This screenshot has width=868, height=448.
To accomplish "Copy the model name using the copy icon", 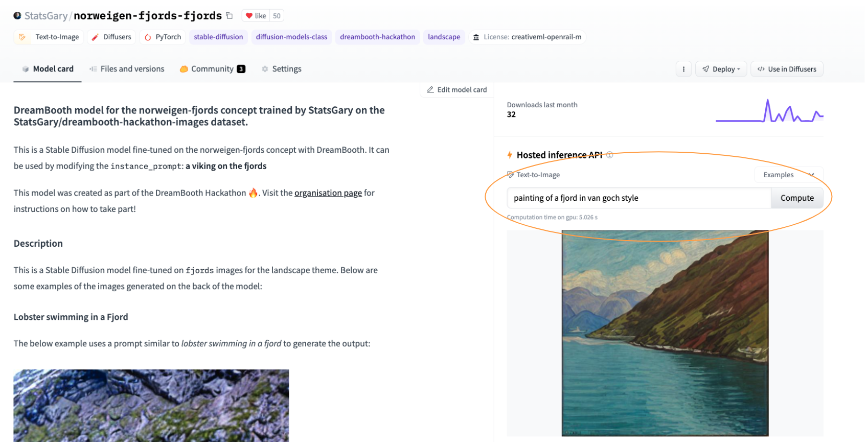I will click(229, 15).
